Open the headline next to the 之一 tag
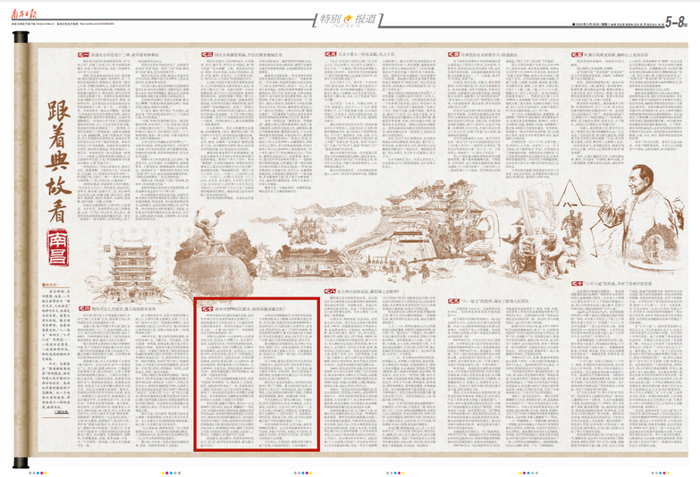The image size is (700, 477). pyautogui.click(x=125, y=55)
